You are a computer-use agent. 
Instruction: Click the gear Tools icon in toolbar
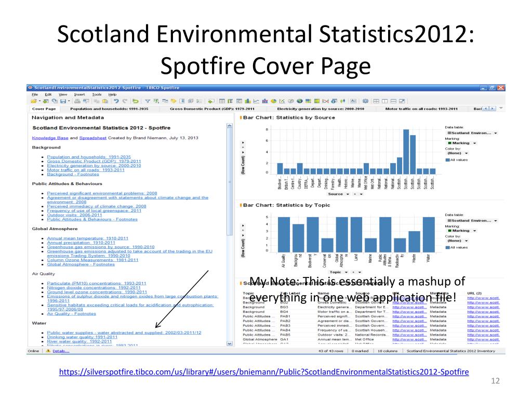tap(365, 101)
